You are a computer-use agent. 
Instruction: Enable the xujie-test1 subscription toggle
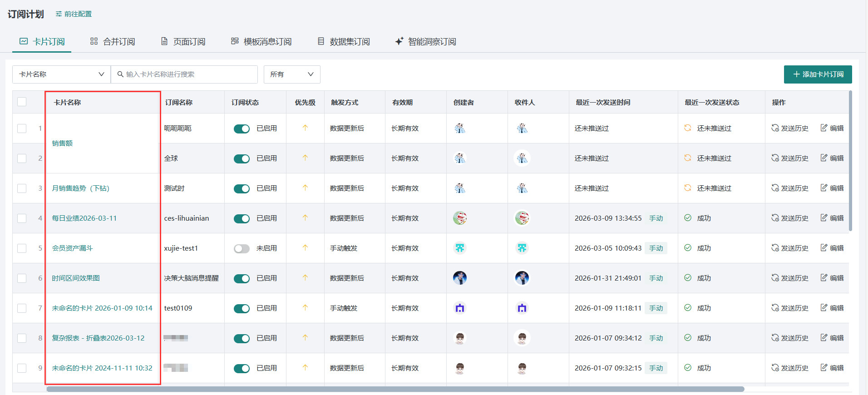click(x=242, y=248)
